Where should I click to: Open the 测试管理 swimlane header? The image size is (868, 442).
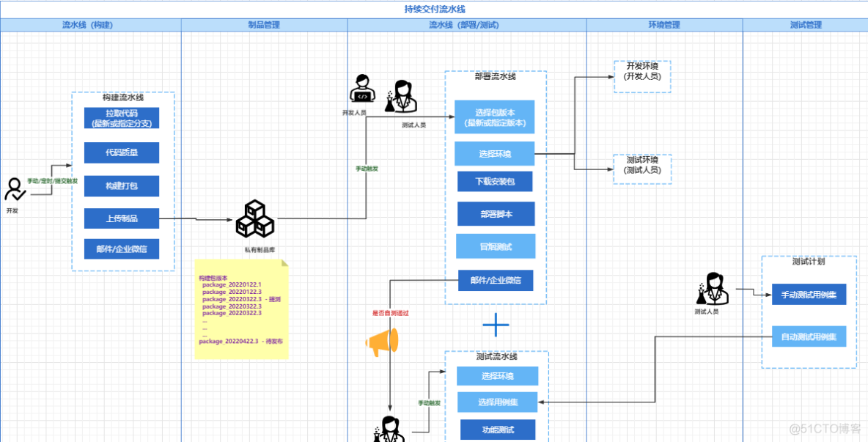coord(805,25)
